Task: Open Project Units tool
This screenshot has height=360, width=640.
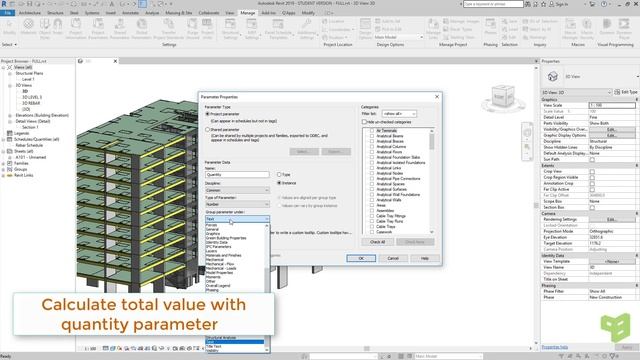Action: pyautogui.click(x=207, y=29)
